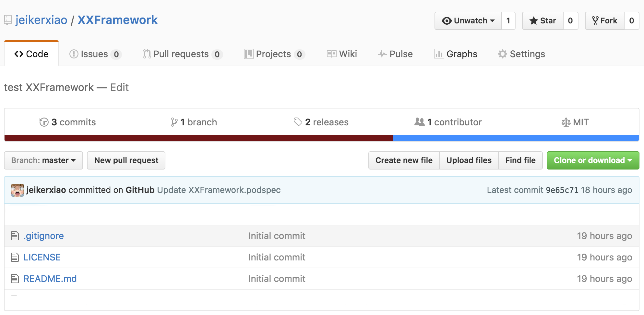644x315 pixels.
Task: Click the branch icon beside 1 branch
Action: (x=174, y=122)
